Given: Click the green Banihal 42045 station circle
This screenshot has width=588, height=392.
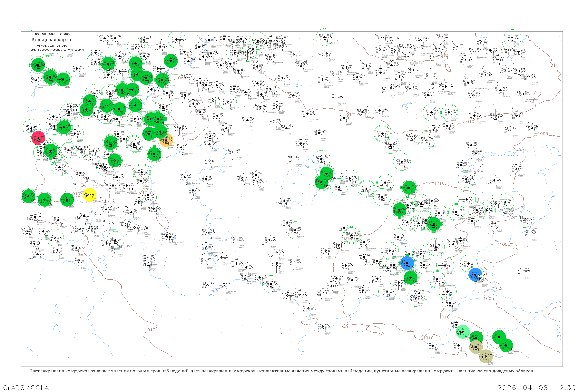Looking at the screenshot, I should tap(506, 346).
